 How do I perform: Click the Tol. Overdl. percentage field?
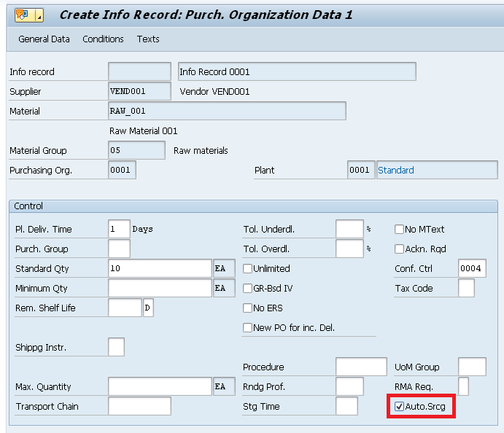349,249
